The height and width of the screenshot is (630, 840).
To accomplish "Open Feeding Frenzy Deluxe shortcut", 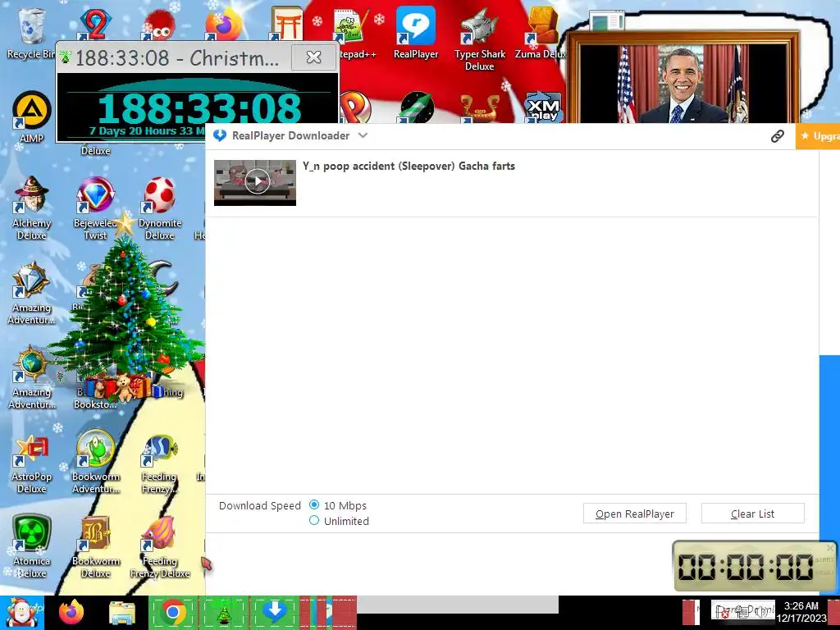I will pyautogui.click(x=160, y=546).
